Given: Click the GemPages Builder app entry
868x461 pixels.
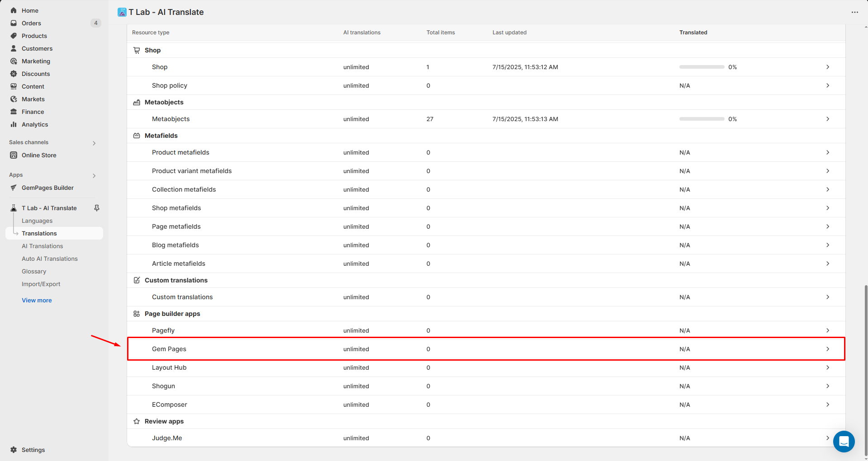Looking at the screenshot, I should (x=47, y=188).
